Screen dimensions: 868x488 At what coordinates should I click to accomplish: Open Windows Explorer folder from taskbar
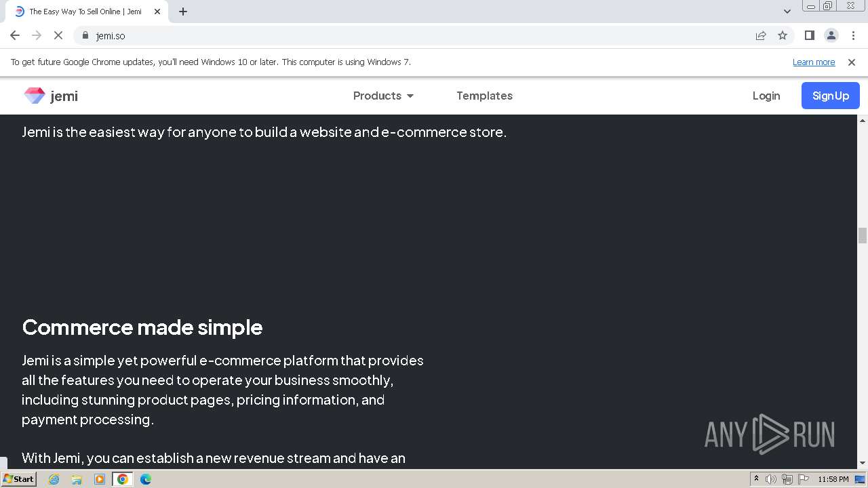77,479
